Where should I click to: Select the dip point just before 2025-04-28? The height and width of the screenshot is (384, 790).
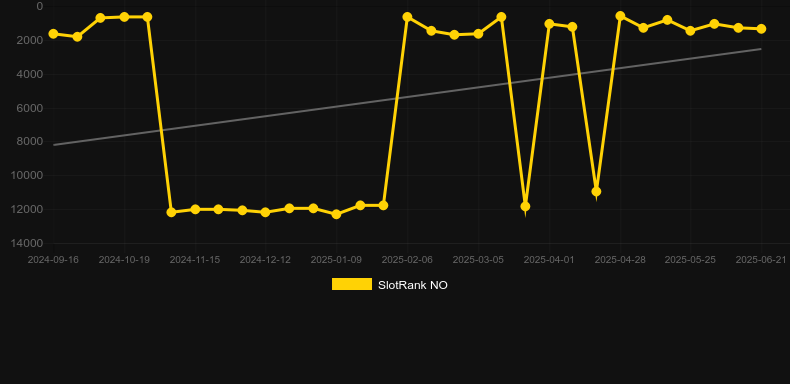pyautogui.click(x=596, y=191)
